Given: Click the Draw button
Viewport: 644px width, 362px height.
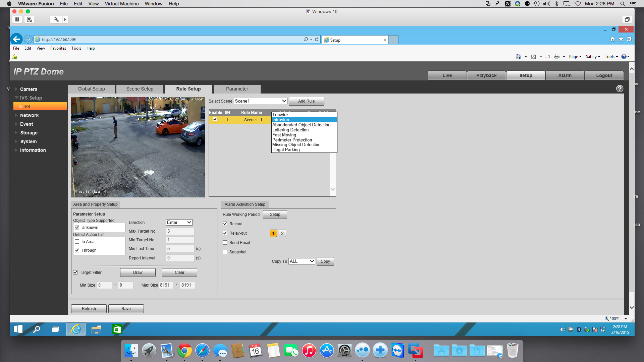Looking at the screenshot, I should click(138, 272).
